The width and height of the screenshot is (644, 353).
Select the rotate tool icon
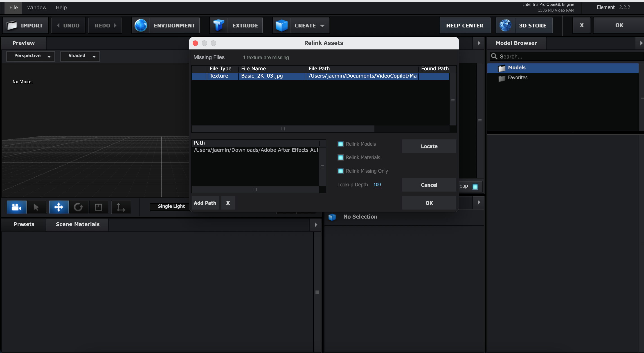coord(79,207)
